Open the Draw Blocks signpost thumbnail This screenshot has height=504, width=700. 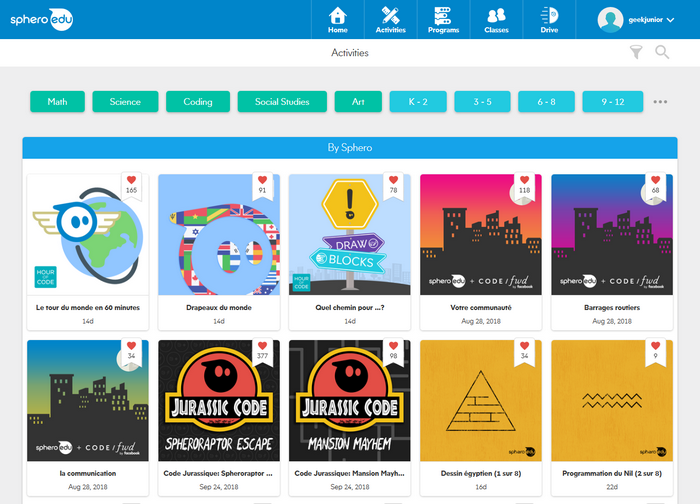point(350,235)
